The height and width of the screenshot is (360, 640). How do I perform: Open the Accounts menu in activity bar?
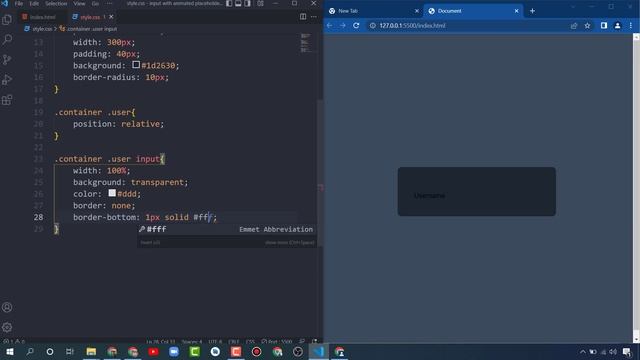click(x=7, y=307)
